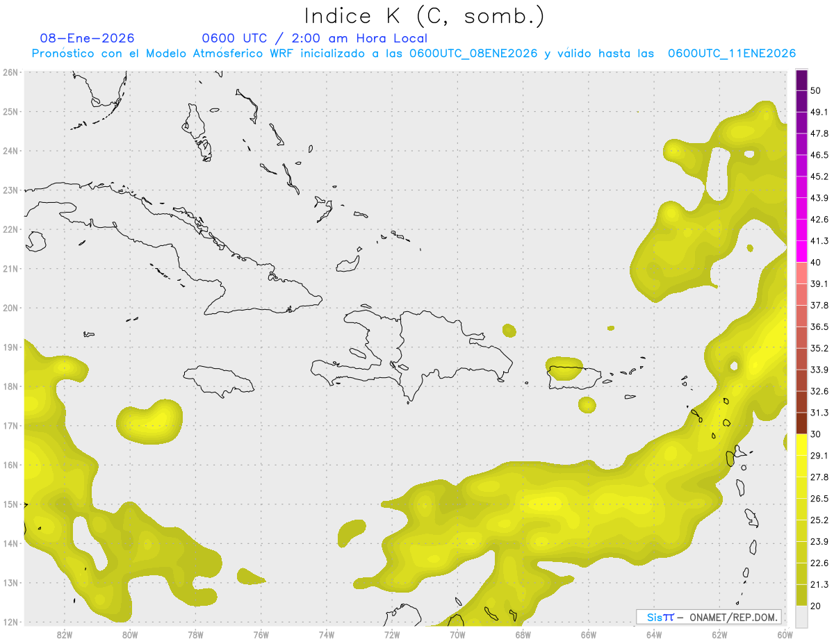Click the bright yellow swatch between 29.1 and 30

point(801,445)
